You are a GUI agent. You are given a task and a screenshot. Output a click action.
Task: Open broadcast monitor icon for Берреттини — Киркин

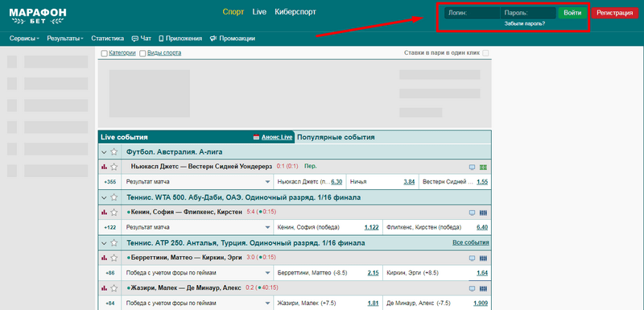(x=473, y=258)
